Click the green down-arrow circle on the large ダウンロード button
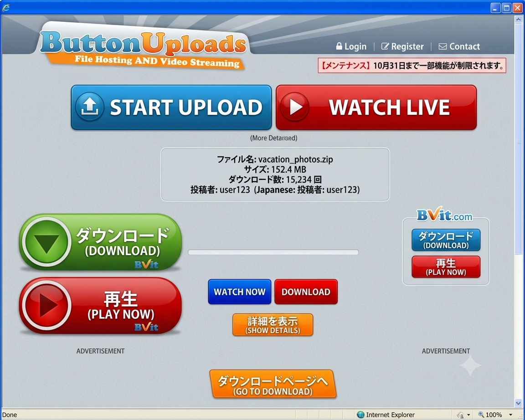The width and height of the screenshot is (525, 420). tap(46, 241)
